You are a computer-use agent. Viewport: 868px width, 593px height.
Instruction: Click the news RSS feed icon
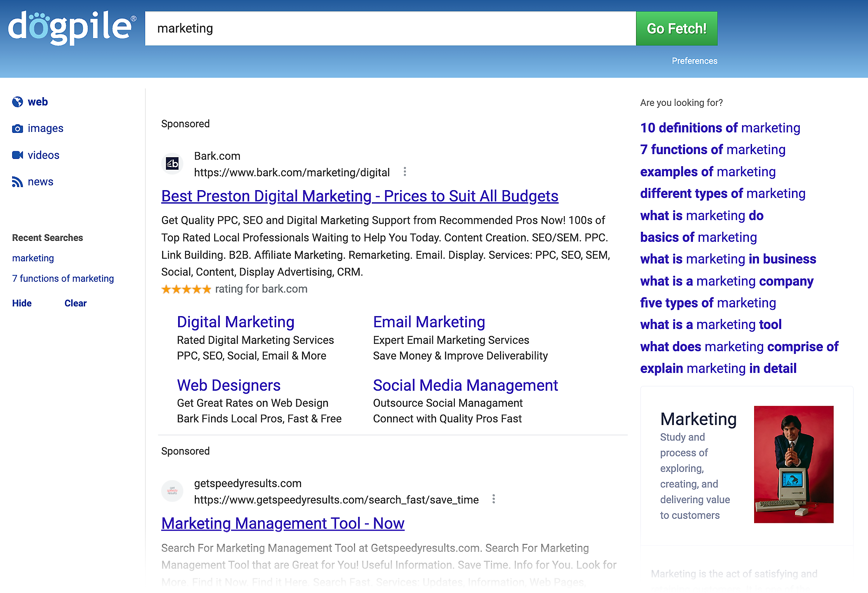(17, 182)
